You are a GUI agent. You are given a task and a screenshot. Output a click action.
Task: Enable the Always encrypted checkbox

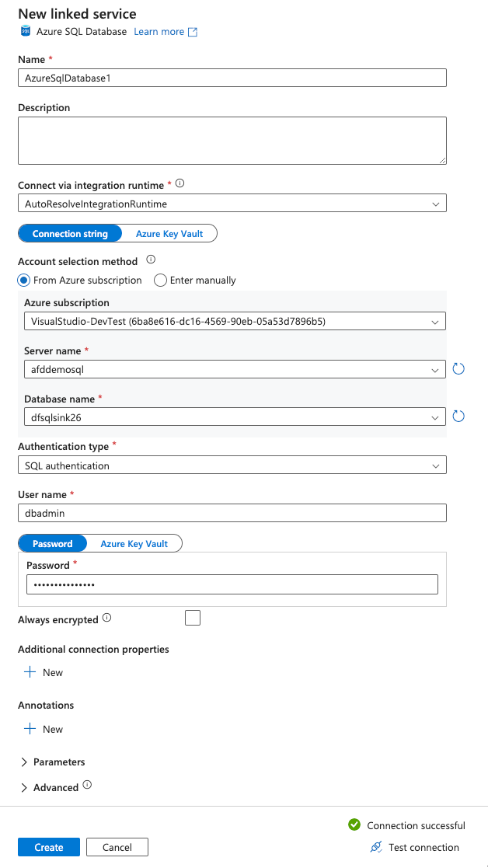192,618
